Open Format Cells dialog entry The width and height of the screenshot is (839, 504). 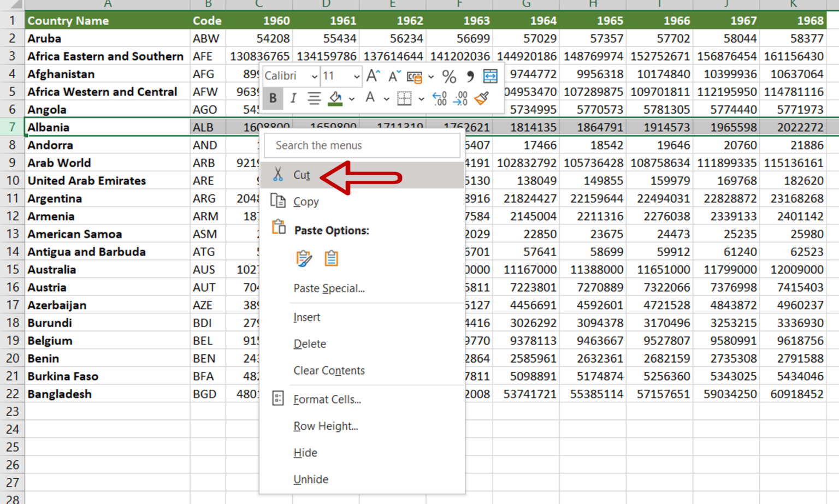tap(363, 400)
